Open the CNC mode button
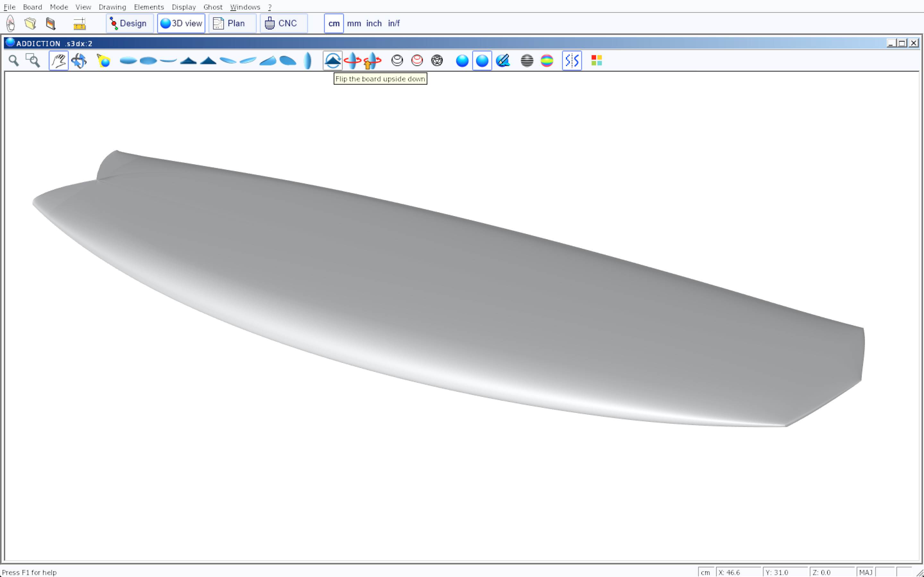This screenshot has width=924, height=577. coord(283,24)
